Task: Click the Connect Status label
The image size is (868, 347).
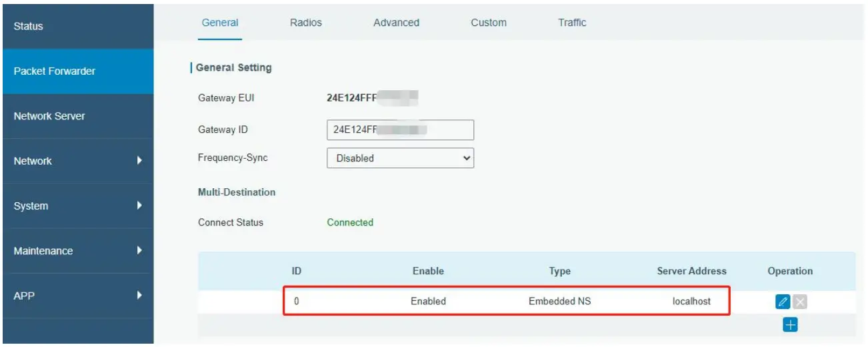Action: pos(231,222)
